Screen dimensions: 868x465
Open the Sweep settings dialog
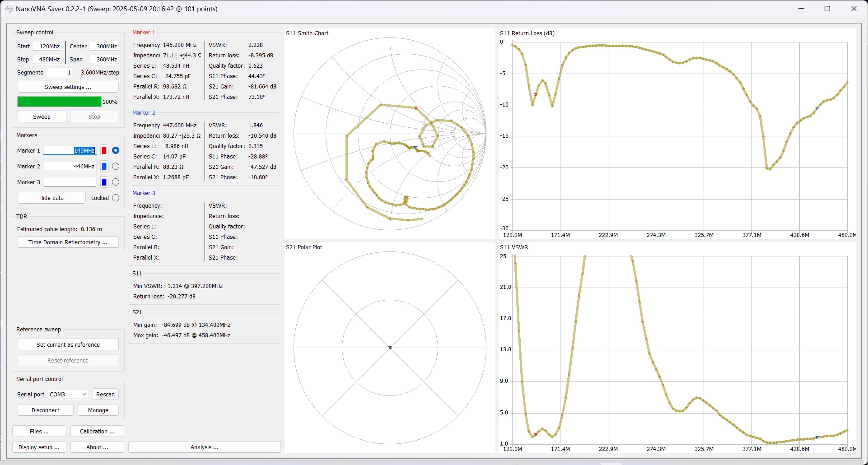pos(68,86)
